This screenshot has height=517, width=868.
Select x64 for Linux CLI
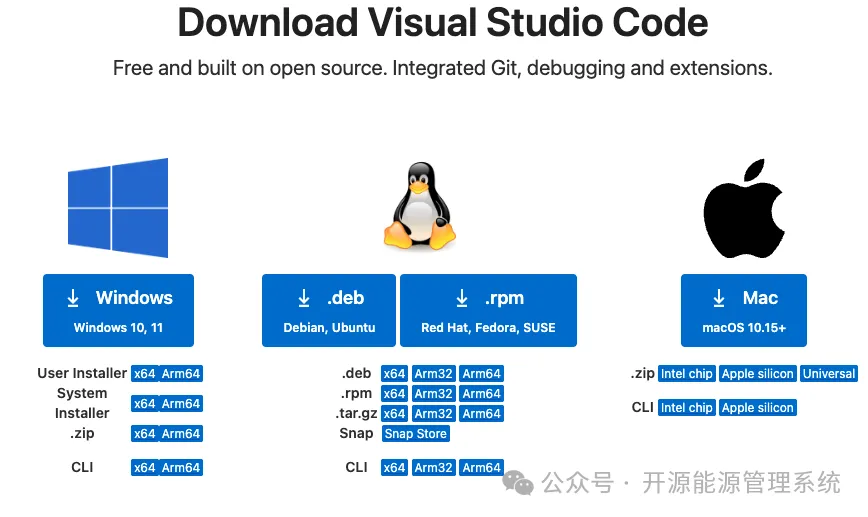click(x=394, y=468)
